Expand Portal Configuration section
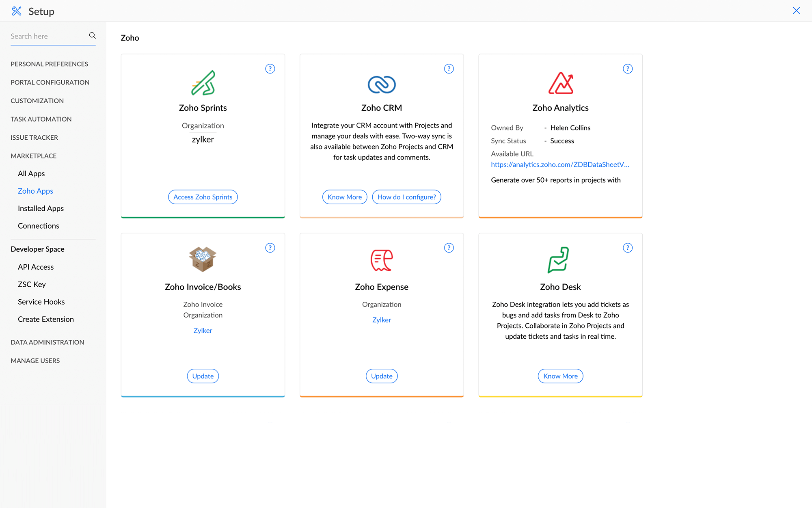The height and width of the screenshot is (508, 812). click(50, 82)
